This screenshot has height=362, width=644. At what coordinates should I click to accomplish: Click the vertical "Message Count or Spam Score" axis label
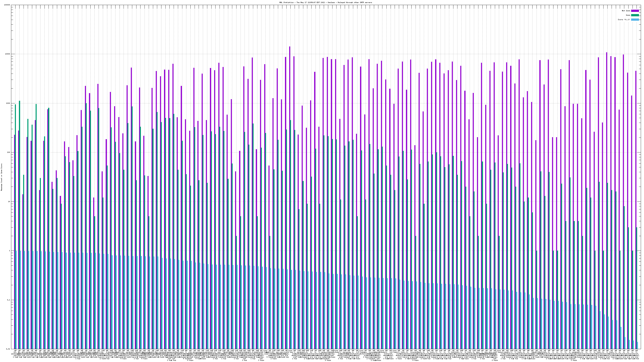coord(1,177)
